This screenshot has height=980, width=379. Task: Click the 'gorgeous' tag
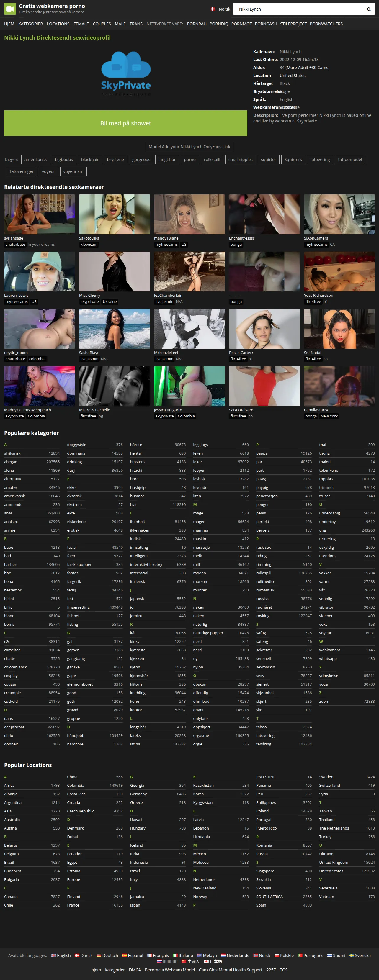pos(141,160)
